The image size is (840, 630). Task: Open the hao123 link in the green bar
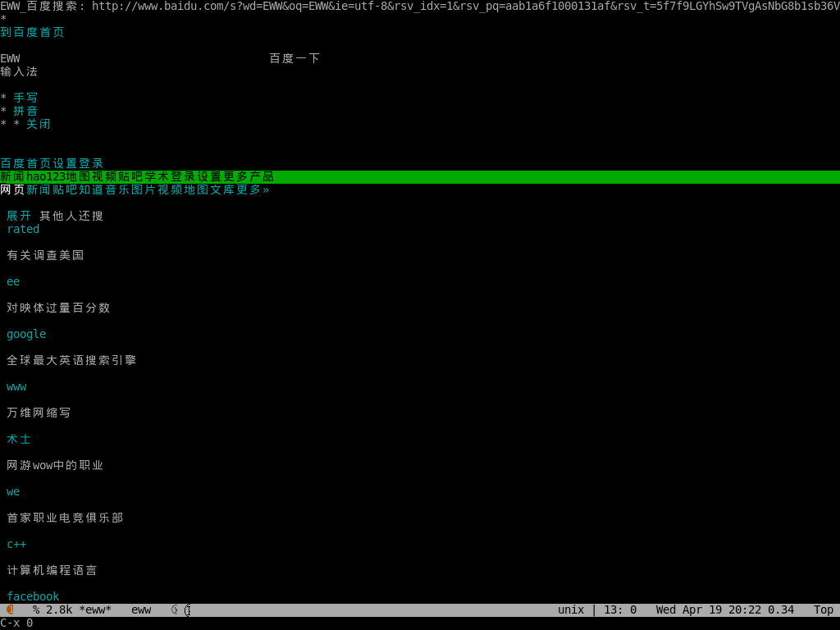point(46,176)
